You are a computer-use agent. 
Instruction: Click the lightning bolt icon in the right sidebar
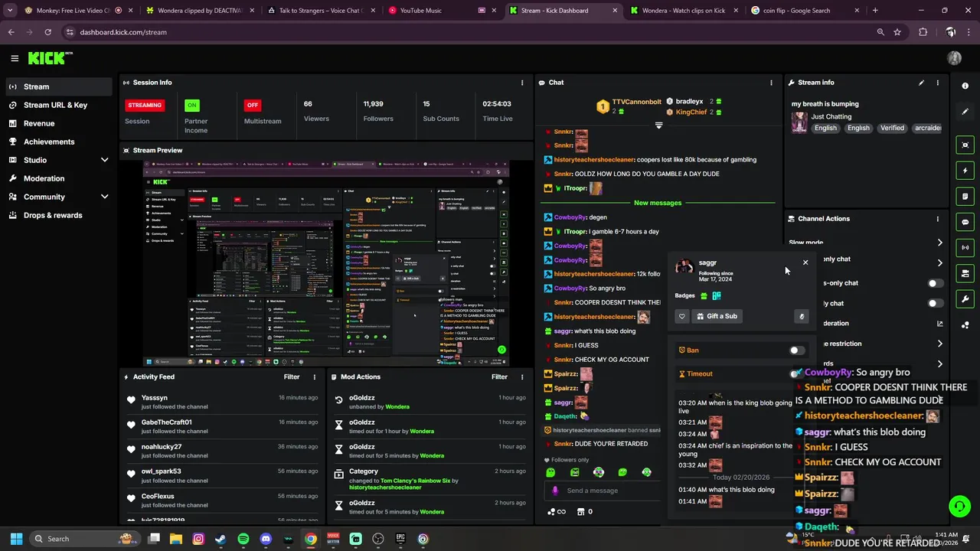tap(965, 171)
